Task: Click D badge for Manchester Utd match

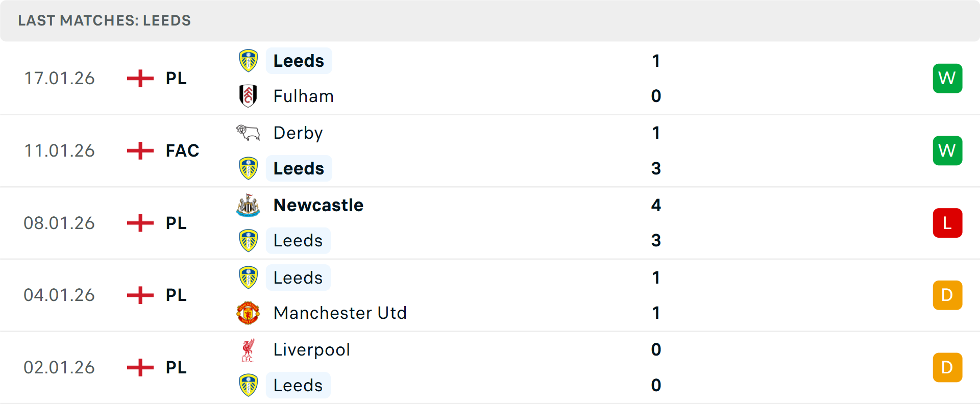Action: coord(947,295)
